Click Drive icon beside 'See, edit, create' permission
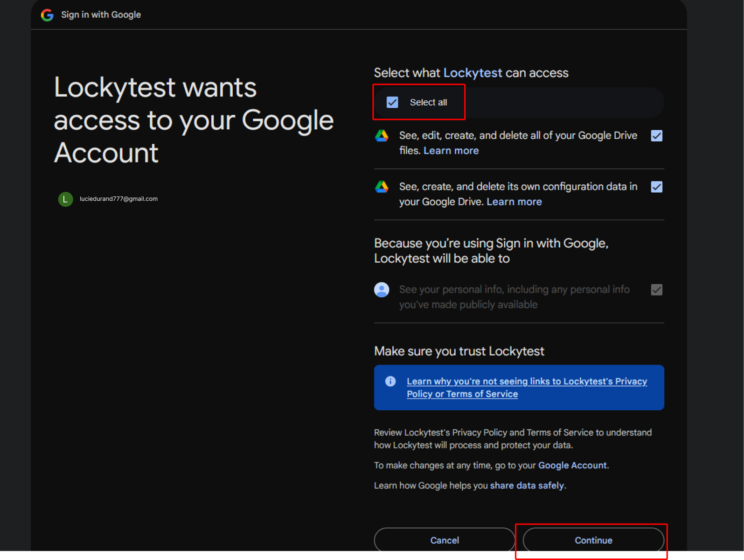744x560 pixels. click(382, 136)
